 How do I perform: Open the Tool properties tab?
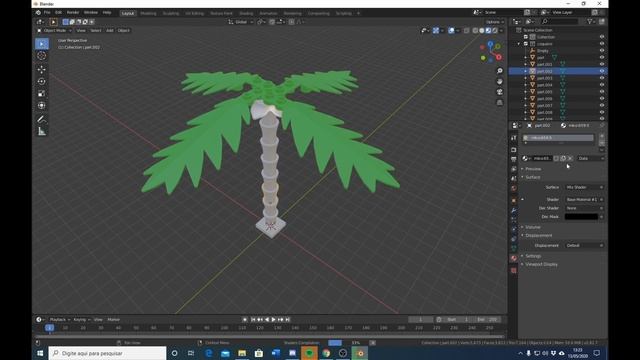(x=513, y=138)
